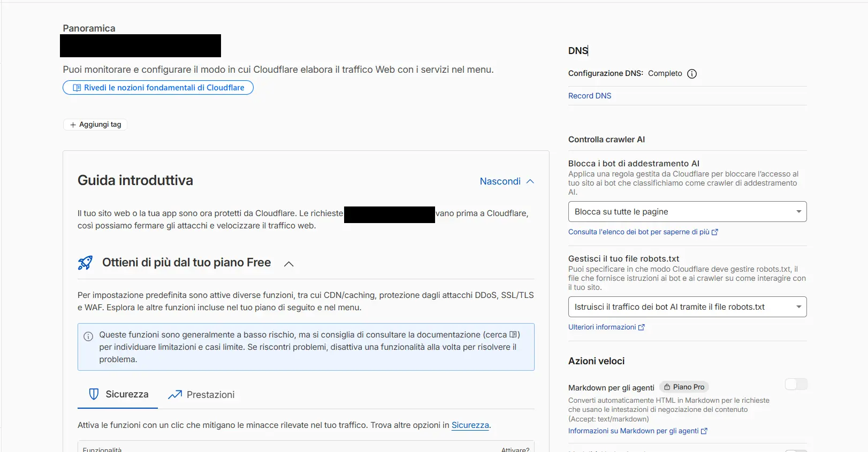Click the info icon in blue notice box
Screen dimensions: 868x452
[x=88, y=336]
